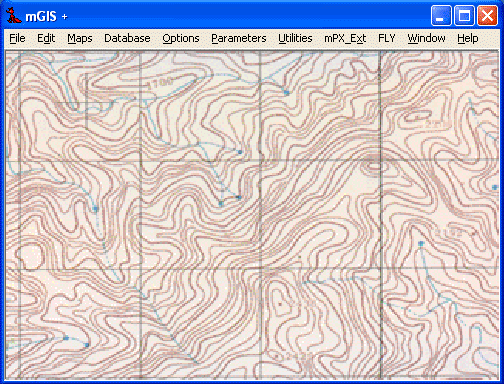The height and width of the screenshot is (384, 504).
Task: Open the Database menu
Action: click(x=127, y=38)
